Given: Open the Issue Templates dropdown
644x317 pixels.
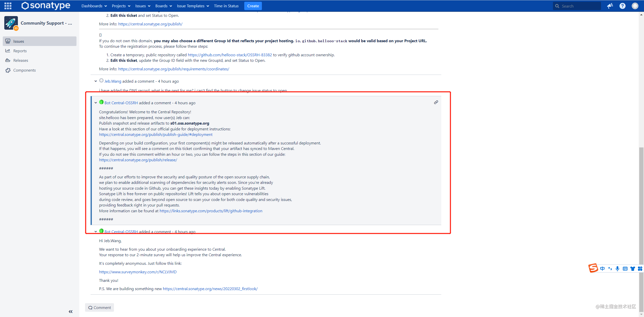Looking at the screenshot, I should point(193,6).
